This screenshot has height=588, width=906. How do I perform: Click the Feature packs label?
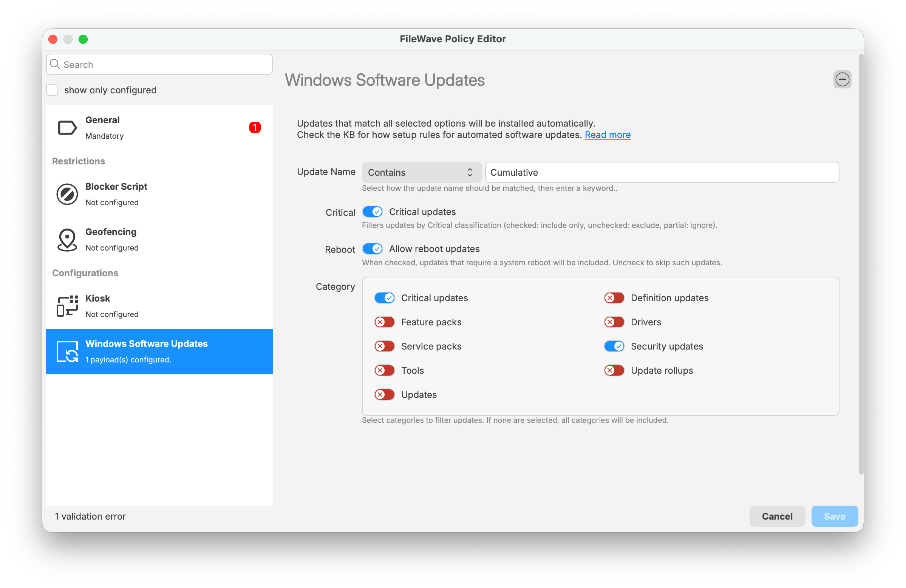(431, 322)
